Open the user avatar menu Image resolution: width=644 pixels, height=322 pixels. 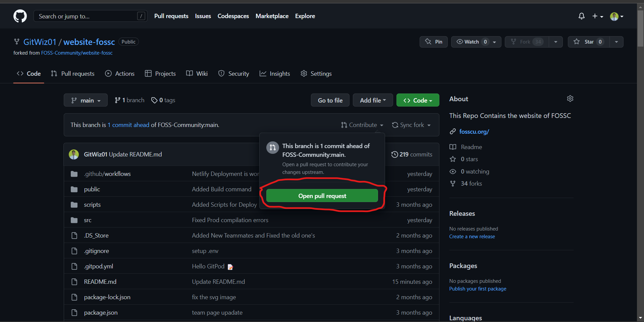click(x=617, y=16)
